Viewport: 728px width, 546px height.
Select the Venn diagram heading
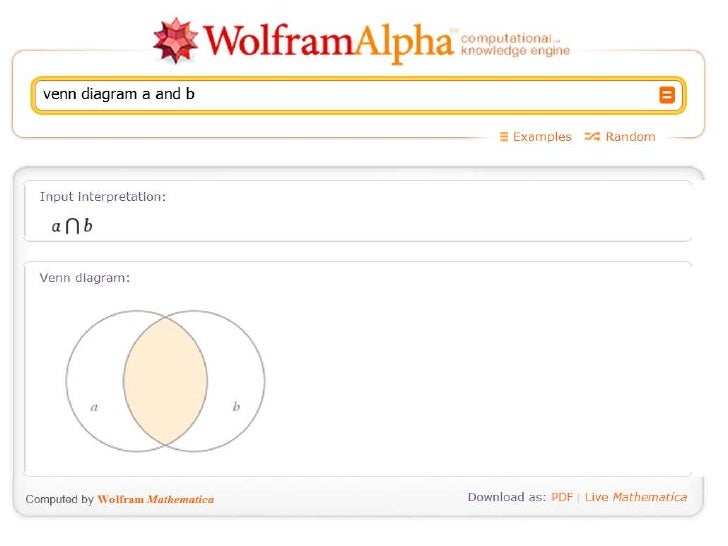(84, 277)
